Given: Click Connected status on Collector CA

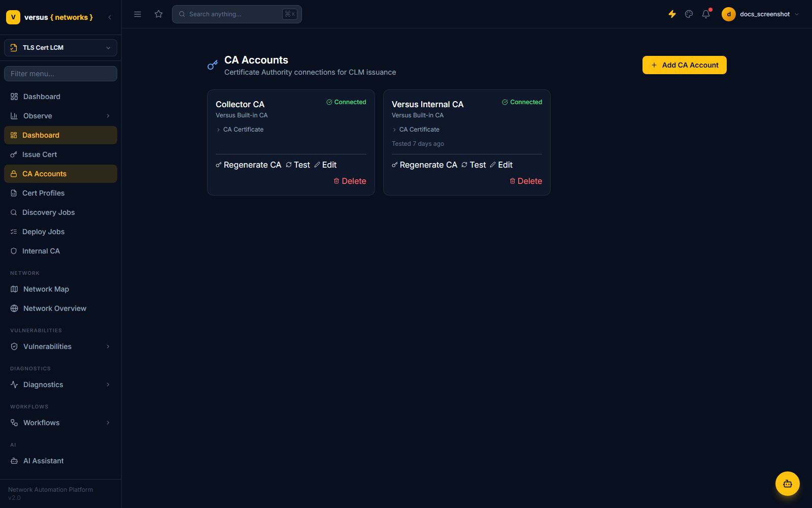Looking at the screenshot, I should tap(346, 102).
